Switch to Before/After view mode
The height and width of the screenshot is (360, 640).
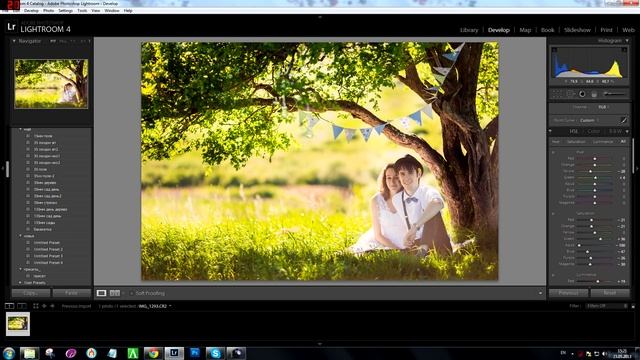(115, 293)
